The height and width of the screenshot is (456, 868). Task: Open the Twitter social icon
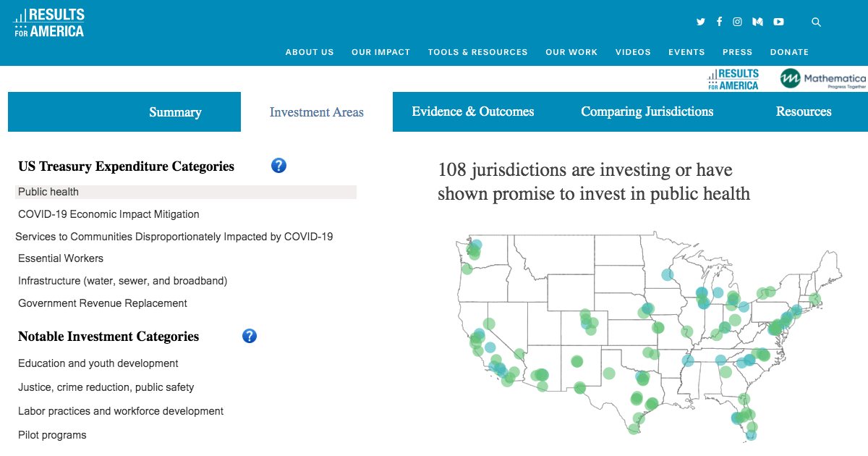[700, 22]
